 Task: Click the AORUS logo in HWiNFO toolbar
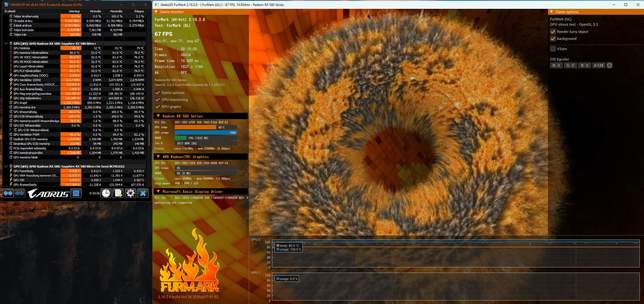point(48,193)
